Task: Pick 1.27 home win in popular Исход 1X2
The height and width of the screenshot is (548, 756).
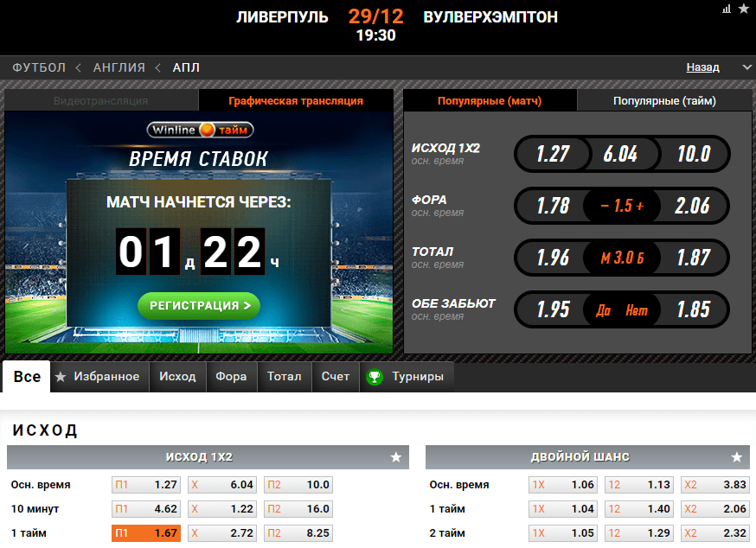Action: [x=553, y=154]
